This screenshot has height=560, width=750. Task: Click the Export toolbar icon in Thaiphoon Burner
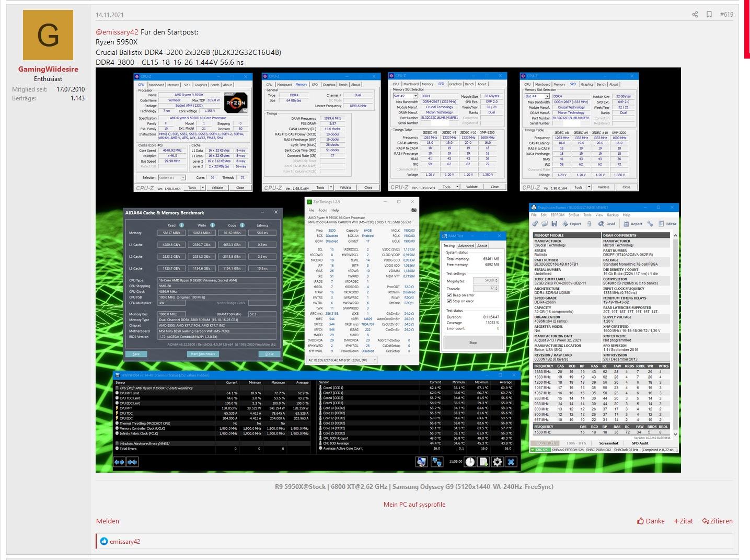click(x=572, y=223)
